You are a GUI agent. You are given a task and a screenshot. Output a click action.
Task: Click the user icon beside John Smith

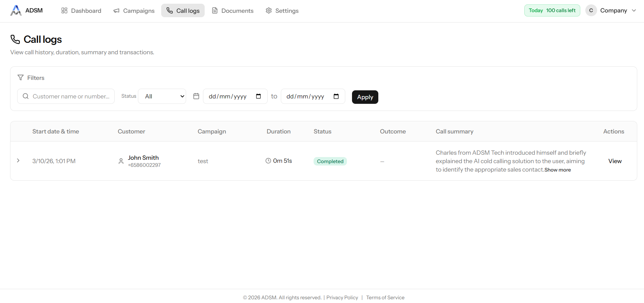(121, 161)
